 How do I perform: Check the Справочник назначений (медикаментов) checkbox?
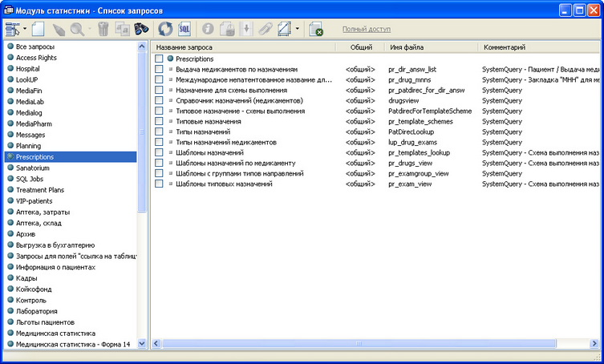coord(159,100)
